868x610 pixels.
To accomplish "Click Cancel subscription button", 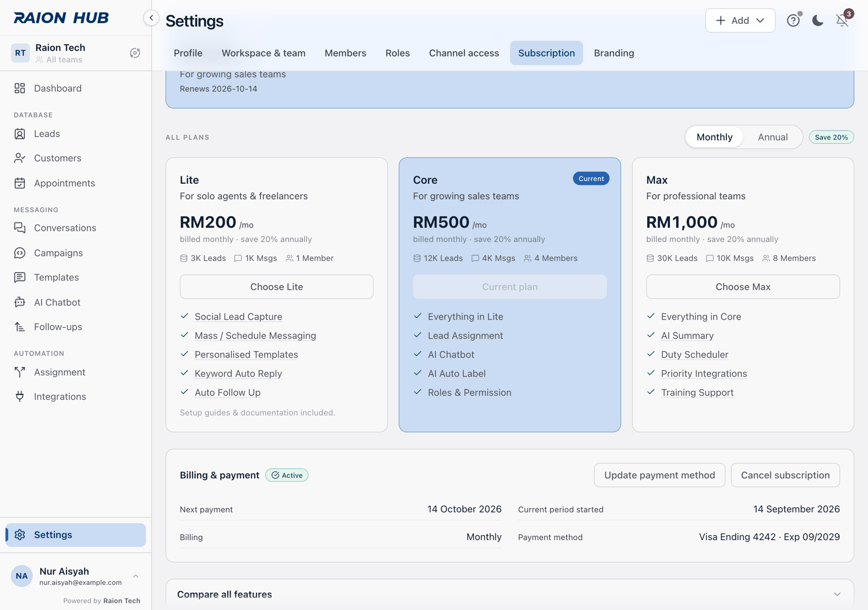I will point(785,475).
